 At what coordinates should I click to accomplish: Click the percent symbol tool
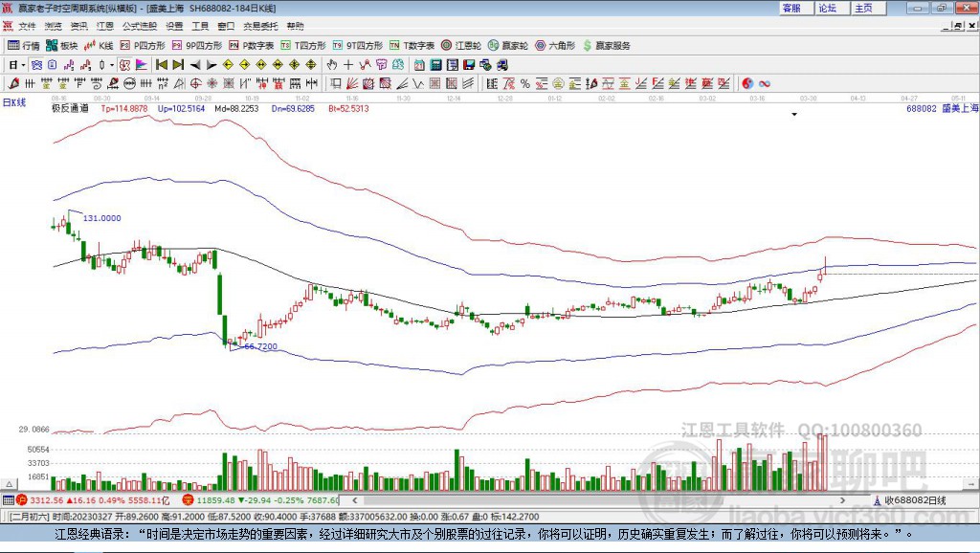point(525,84)
